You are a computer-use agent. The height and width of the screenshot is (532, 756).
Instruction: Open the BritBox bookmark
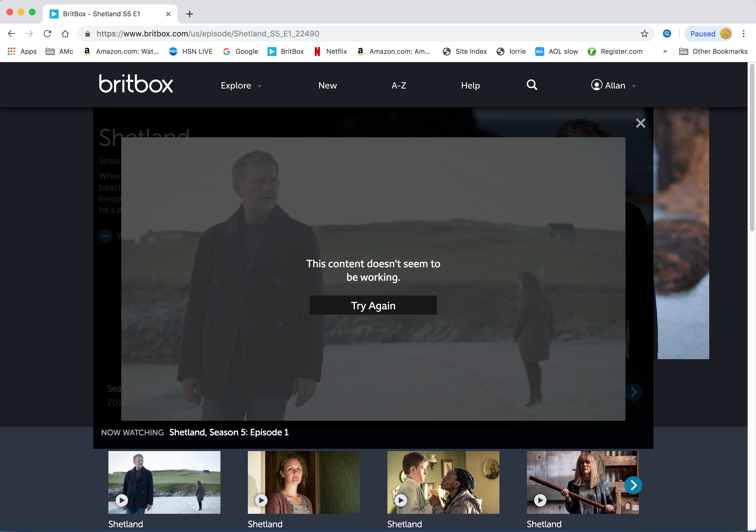pos(286,51)
